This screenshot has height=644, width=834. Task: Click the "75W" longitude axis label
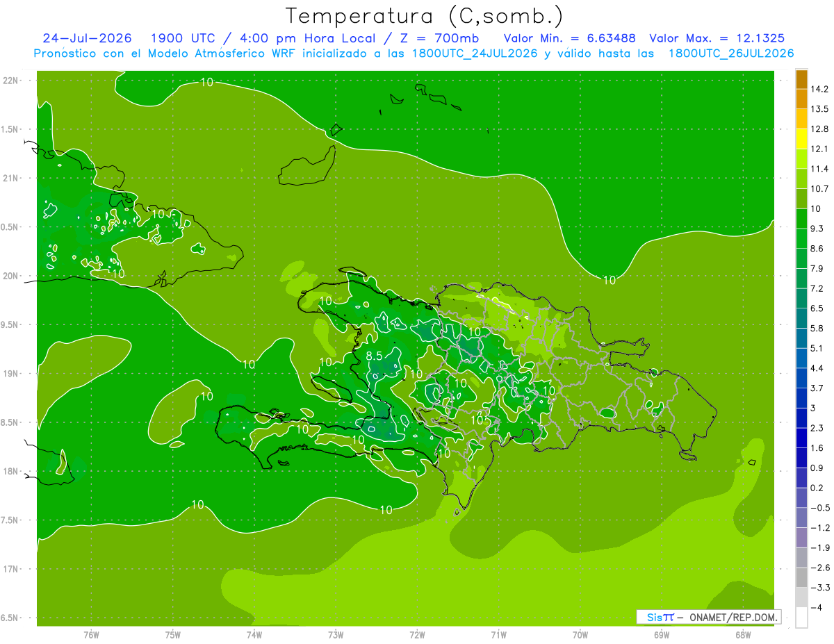click(x=172, y=636)
